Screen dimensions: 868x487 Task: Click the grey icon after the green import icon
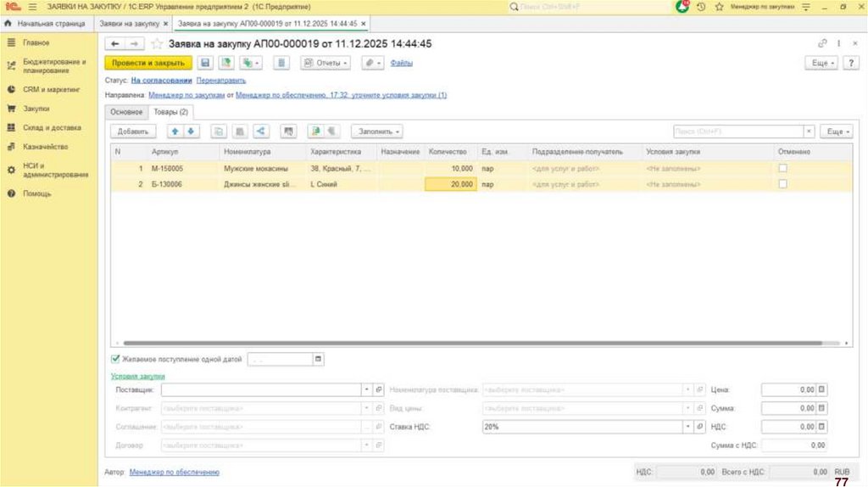[x=331, y=132]
